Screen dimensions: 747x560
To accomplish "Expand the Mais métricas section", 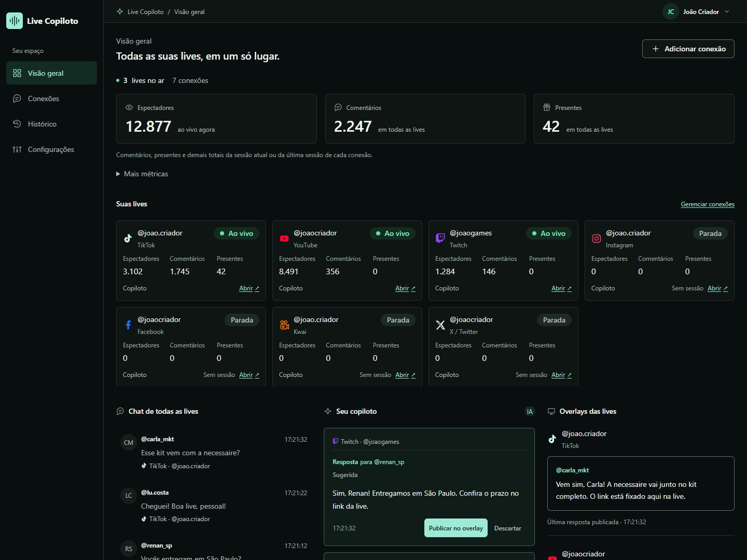I will [142, 174].
